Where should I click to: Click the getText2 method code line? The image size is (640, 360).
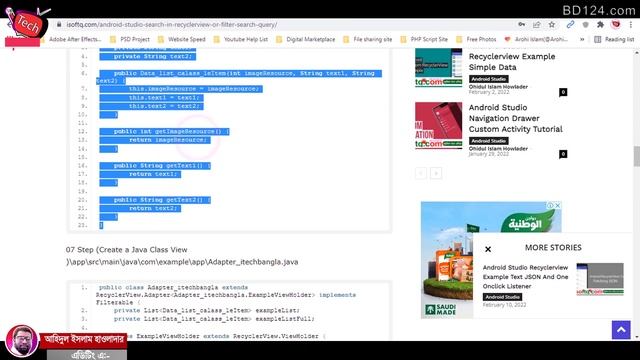155,200
